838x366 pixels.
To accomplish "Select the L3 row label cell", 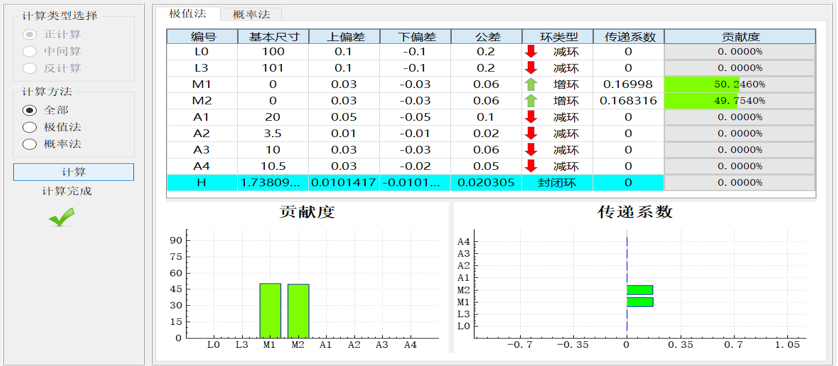I will pos(203,68).
